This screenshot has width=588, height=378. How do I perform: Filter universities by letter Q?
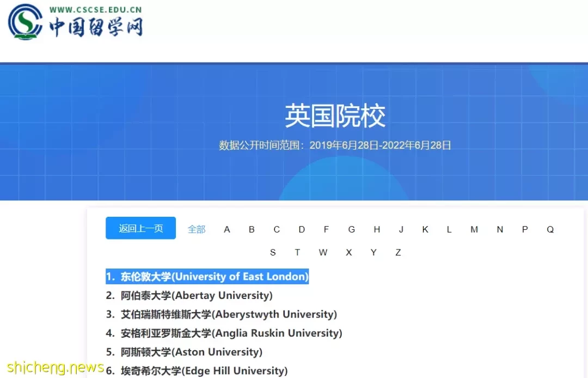pos(550,229)
